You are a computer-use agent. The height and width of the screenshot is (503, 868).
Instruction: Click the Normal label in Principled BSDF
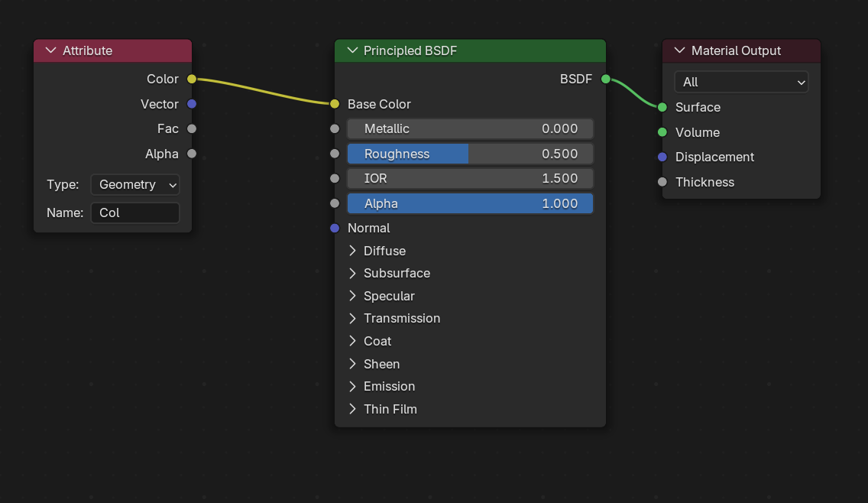click(369, 229)
